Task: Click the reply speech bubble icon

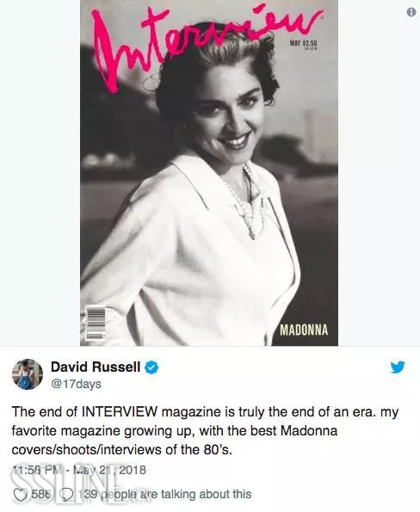Action: [67, 495]
